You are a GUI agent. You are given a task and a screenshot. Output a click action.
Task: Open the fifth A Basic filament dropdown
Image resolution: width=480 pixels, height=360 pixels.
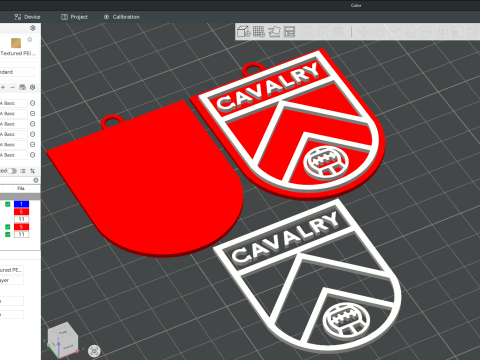point(13,145)
